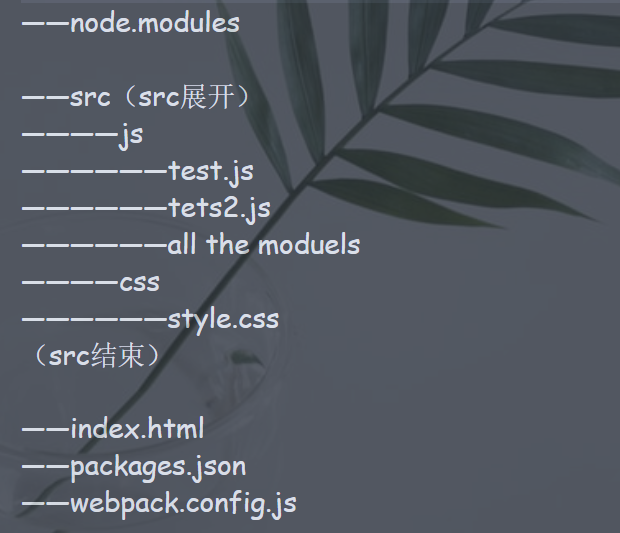Screen dimensions: 620x533
Task: Open the js folder entry
Action: pos(130,136)
